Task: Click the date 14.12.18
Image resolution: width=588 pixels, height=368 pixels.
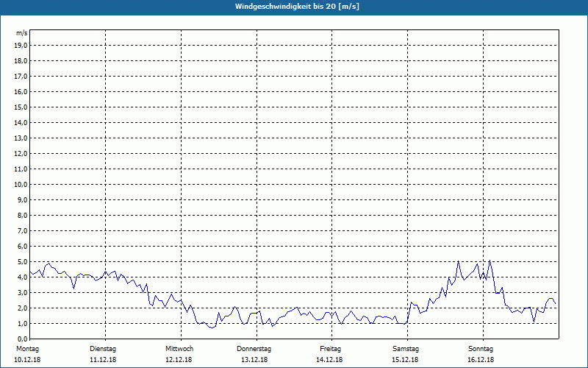Action: (329, 360)
